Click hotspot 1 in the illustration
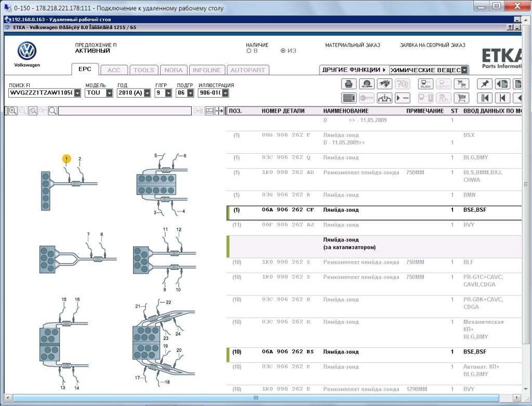Viewport: 532px width, 406px height. point(66,158)
